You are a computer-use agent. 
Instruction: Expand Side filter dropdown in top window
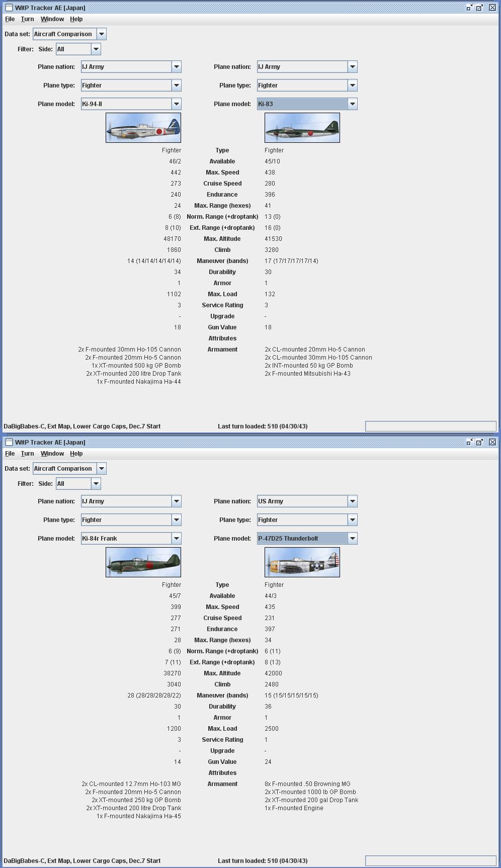96,49
